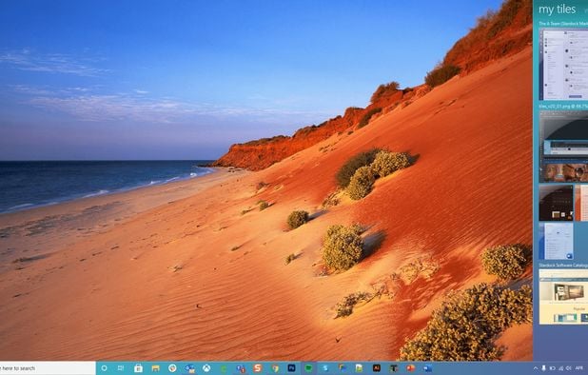Image resolution: width=588 pixels, height=375 pixels.
Task: Click the 'my tiles' header
Action: [x=557, y=10]
